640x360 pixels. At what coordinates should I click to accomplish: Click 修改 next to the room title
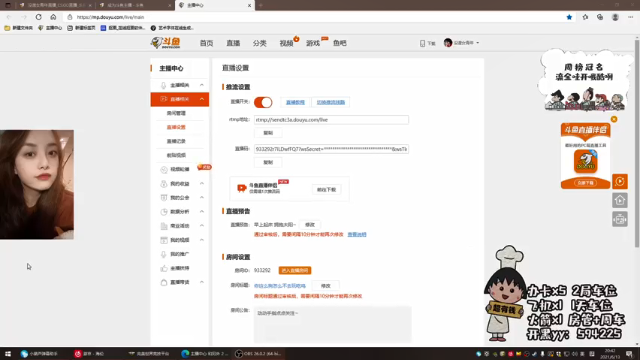pos(325,286)
